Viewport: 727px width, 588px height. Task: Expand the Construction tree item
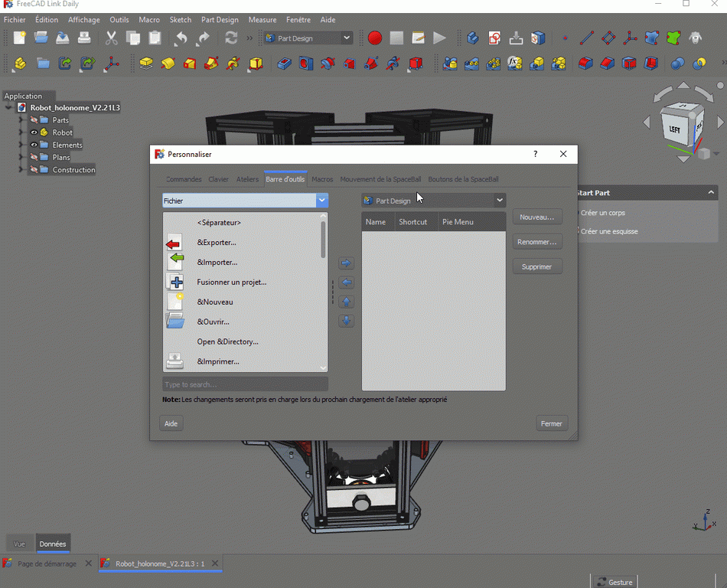pos(21,169)
